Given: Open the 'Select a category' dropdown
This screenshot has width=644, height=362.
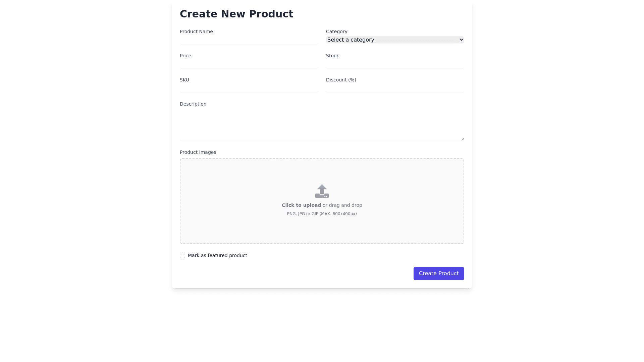Looking at the screenshot, I should [x=395, y=40].
